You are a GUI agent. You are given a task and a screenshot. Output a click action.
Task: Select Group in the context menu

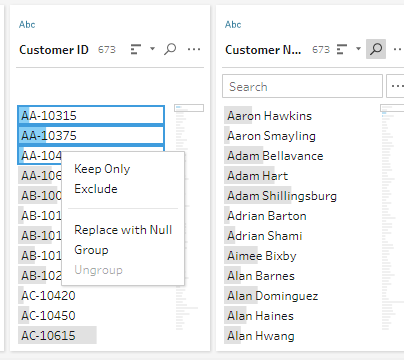91,250
